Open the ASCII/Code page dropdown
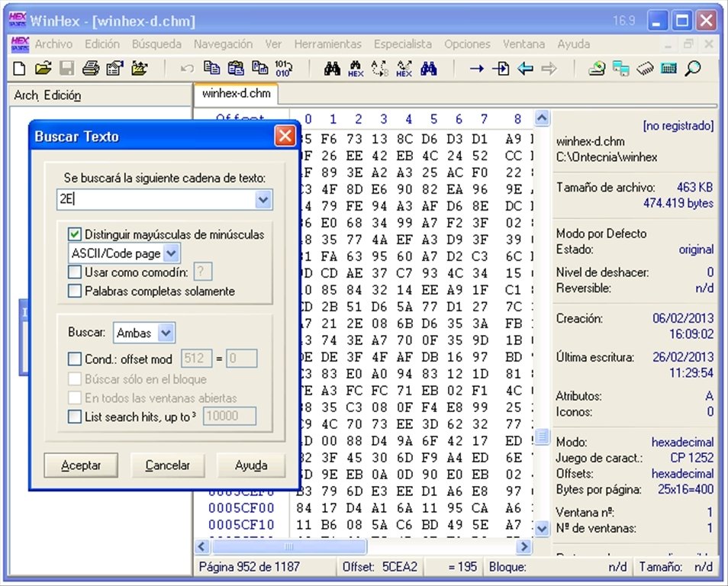The height and width of the screenshot is (586, 728). (172, 253)
